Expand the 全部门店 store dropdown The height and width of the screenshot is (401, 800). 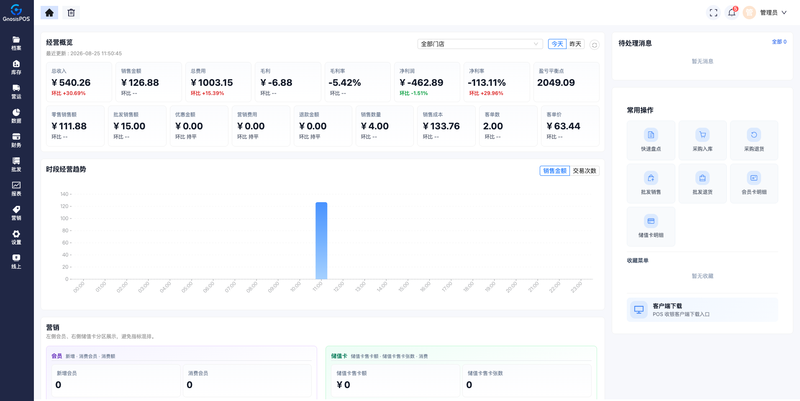coord(480,44)
